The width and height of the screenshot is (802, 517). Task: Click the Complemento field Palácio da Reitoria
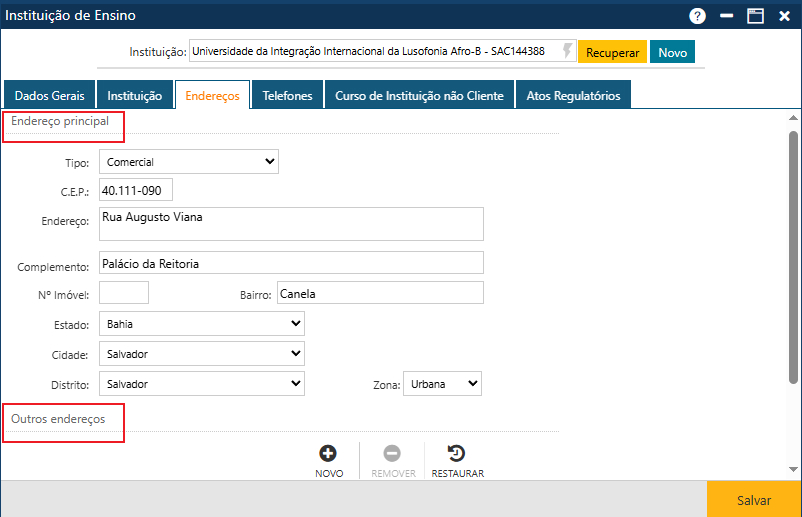291,263
